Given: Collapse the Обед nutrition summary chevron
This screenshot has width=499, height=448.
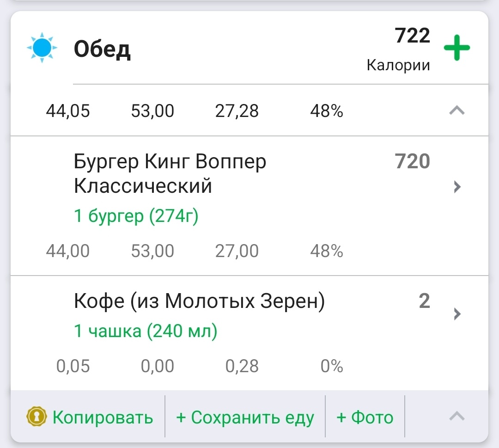Looking at the screenshot, I should [456, 110].
